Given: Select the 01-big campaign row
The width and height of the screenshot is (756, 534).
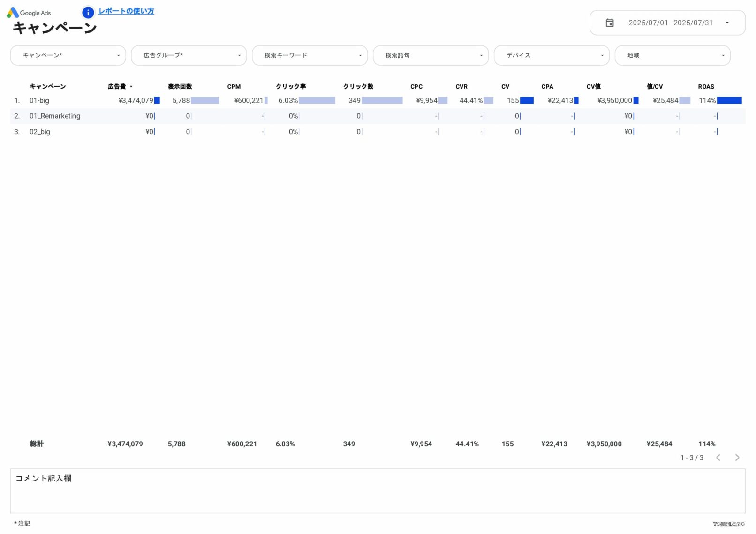Looking at the screenshot, I should pos(39,100).
